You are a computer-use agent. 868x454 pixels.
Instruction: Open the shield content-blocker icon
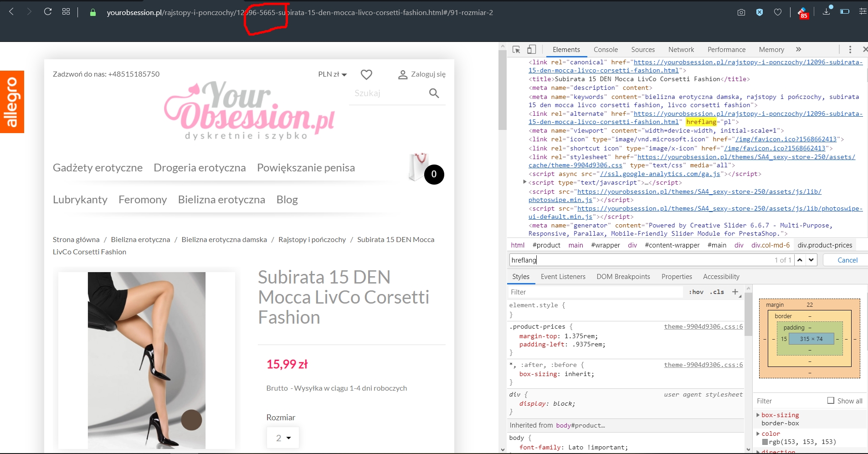tap(760, 12)
